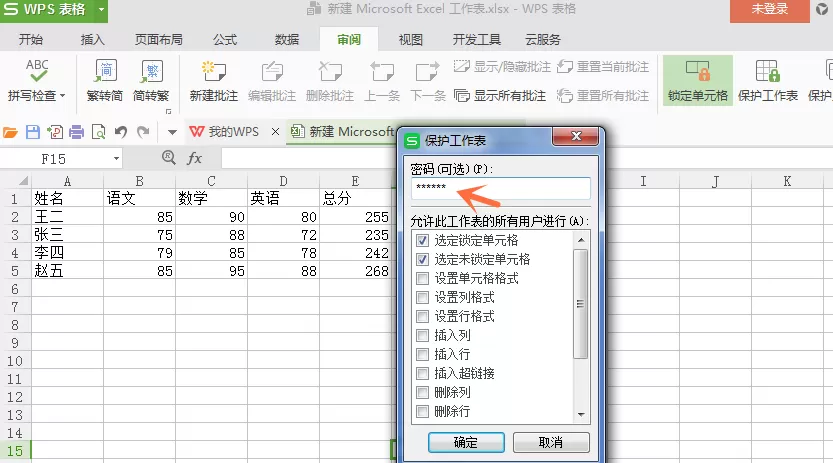Click 重置当前批注 reset current comment
The width and height of the screenshot is (833, 463).
tap(603, 66)
